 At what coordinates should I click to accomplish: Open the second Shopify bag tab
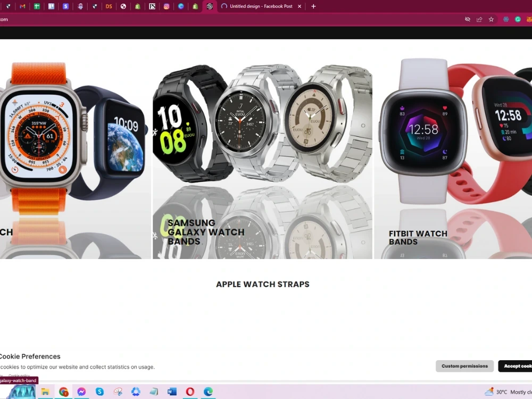pos(195,6)
